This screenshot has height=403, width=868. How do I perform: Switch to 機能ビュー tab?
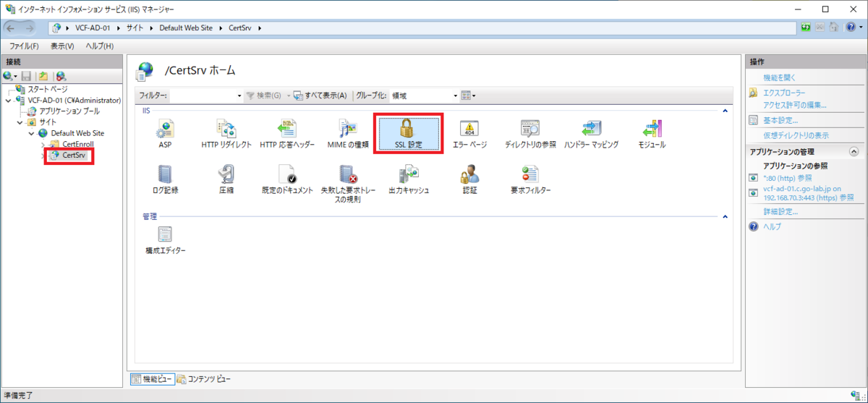152,379
